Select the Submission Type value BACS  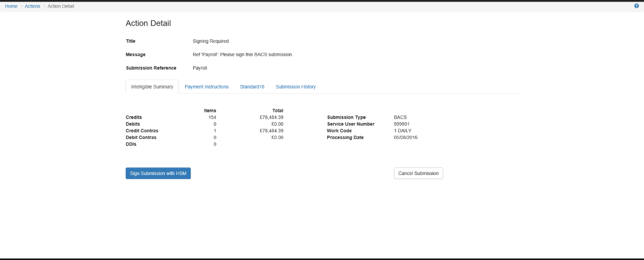[401, 118]
